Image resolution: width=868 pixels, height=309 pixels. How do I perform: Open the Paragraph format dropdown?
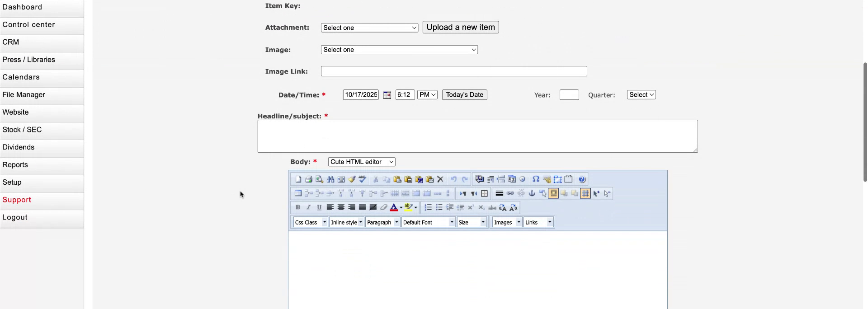point(383,222)
